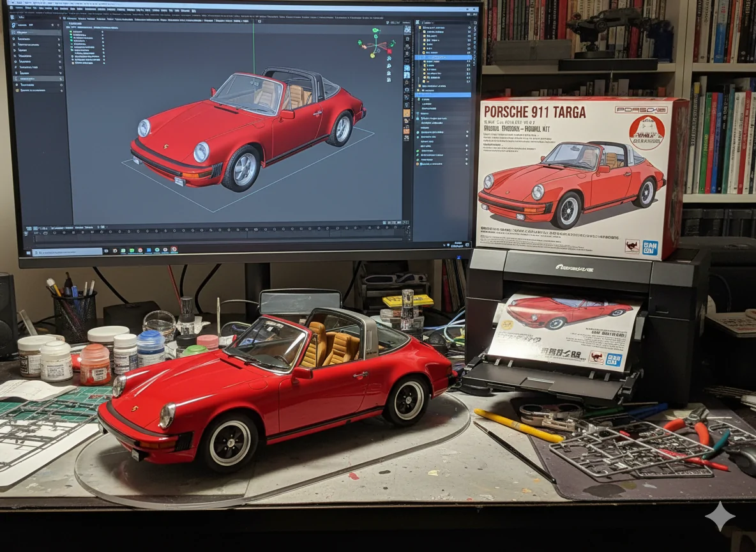Click the red Porsche model in the viewport
Viewport: 756px width, 552px height.
point(247,129)
